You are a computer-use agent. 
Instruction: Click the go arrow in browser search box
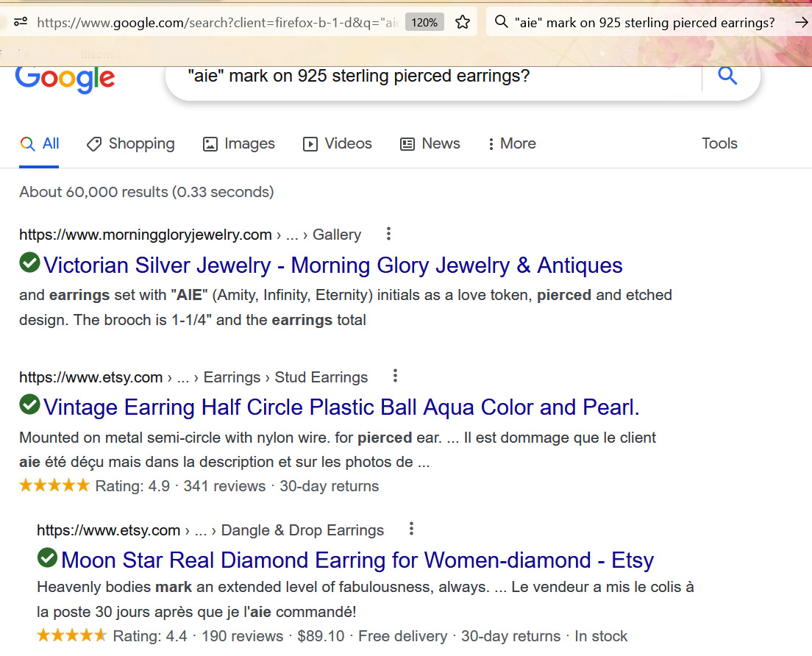[x=801, y=22]
